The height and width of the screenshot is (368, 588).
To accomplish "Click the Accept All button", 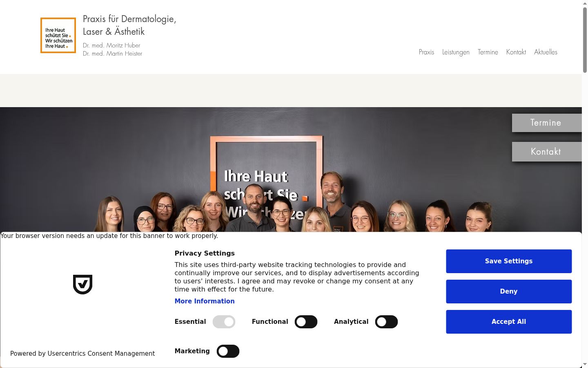I will tap(509, 322).
